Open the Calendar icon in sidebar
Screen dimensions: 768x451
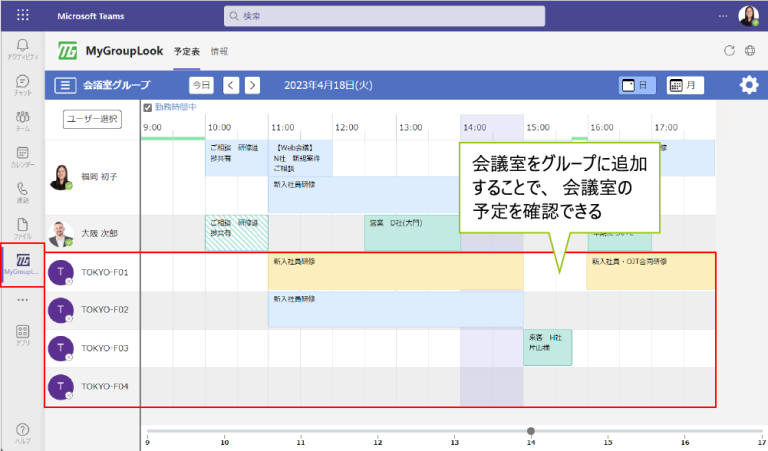[x=22, y=156]
